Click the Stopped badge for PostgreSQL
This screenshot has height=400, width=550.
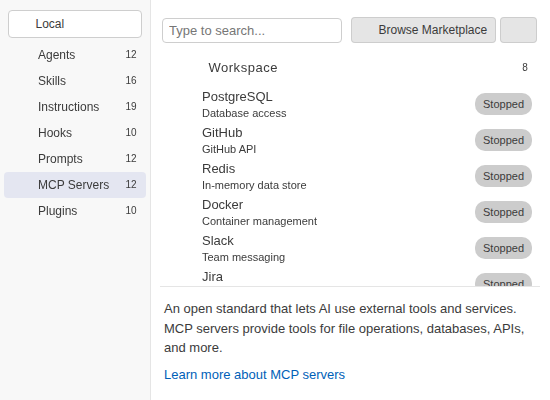pyautogui.click(x=503, y=104)
